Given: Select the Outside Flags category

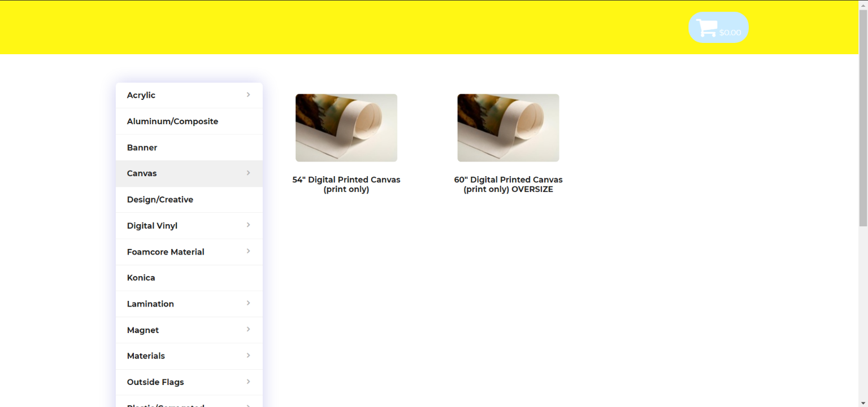Looking at the screenshot, I should point(189,382).
